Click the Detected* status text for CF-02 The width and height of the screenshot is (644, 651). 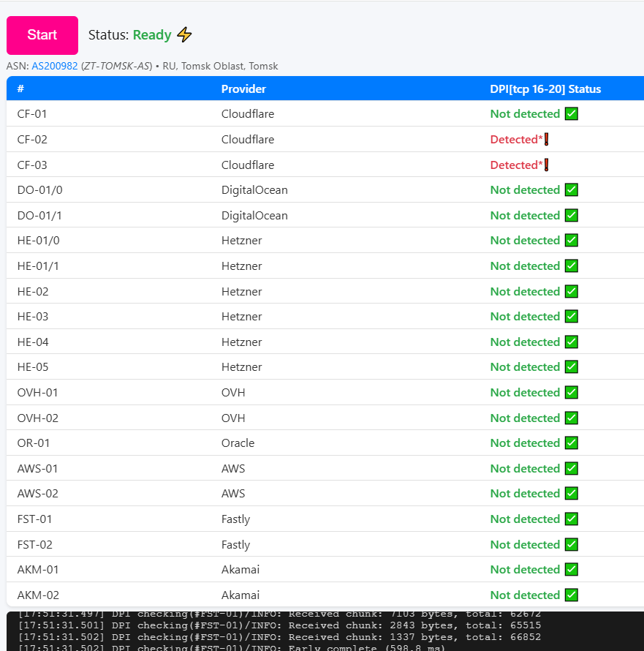(x=516, y=140)
